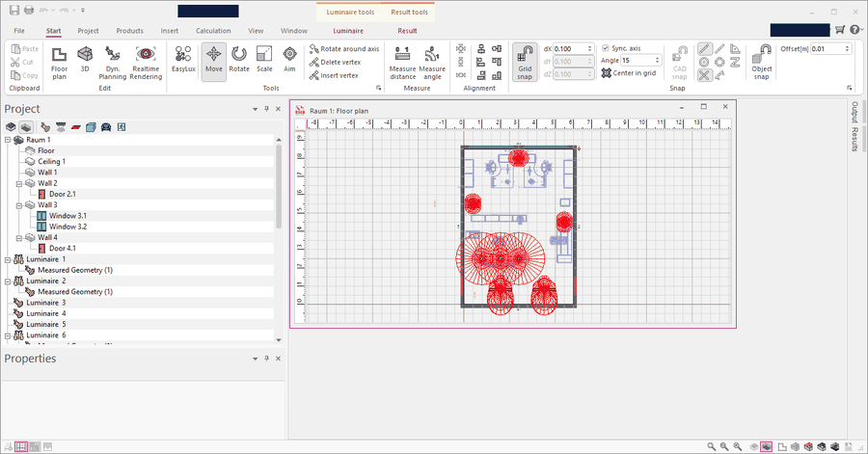Toggle Object snap
The width and height of the screenshot is (868, 454).
tap(762, 62)
